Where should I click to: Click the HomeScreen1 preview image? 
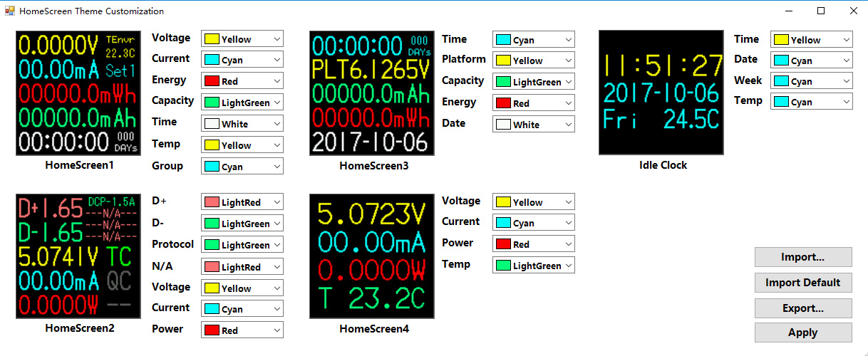(78, 93)
